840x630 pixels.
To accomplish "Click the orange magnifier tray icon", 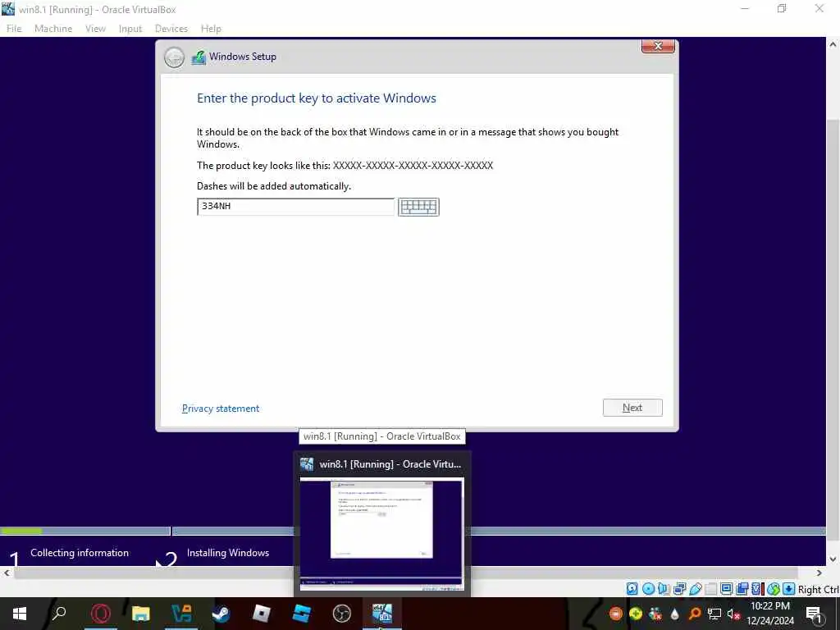I will click(695, 614).
